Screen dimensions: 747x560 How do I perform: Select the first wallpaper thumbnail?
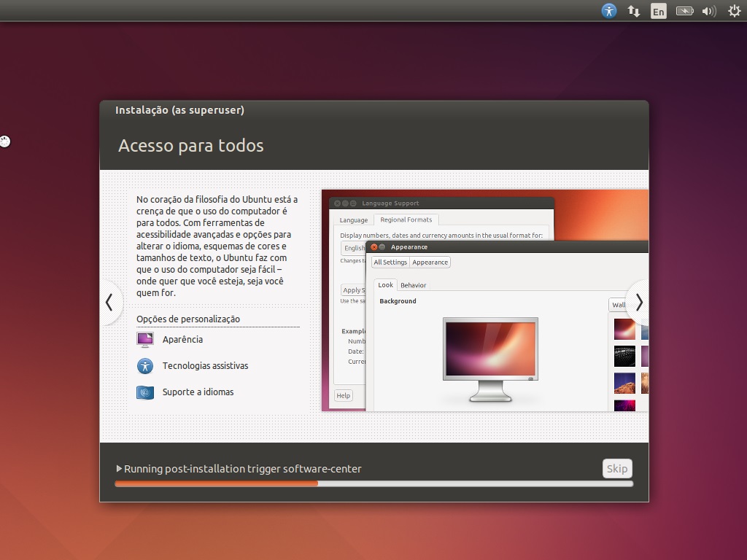click(624, 330)
